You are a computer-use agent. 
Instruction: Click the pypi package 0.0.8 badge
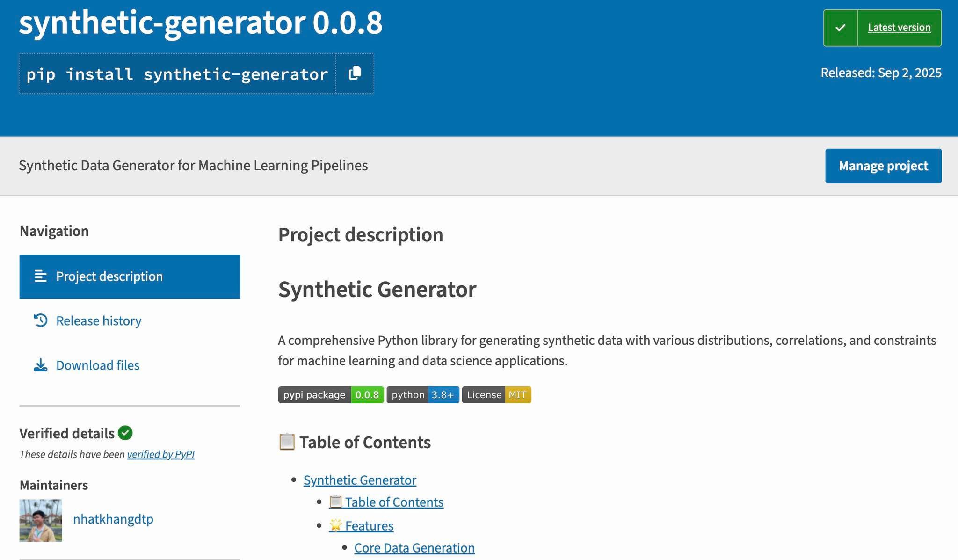[x=331, y=395]
